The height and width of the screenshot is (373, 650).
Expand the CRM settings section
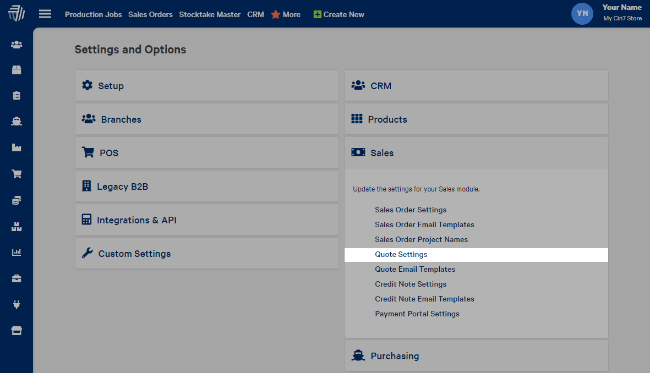(476, 85)
